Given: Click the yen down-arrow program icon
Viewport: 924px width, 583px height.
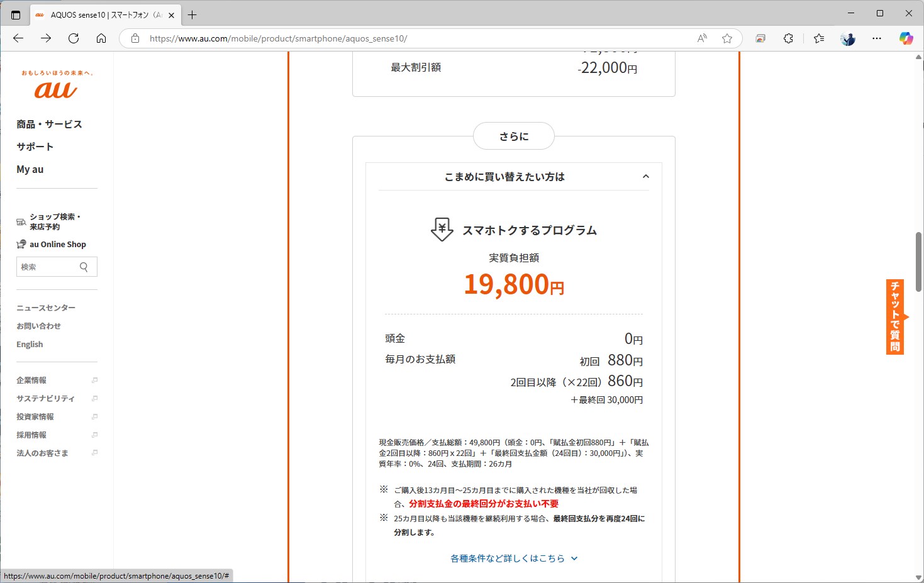Looking at the screenshot, I should click(x=442, y=230).
